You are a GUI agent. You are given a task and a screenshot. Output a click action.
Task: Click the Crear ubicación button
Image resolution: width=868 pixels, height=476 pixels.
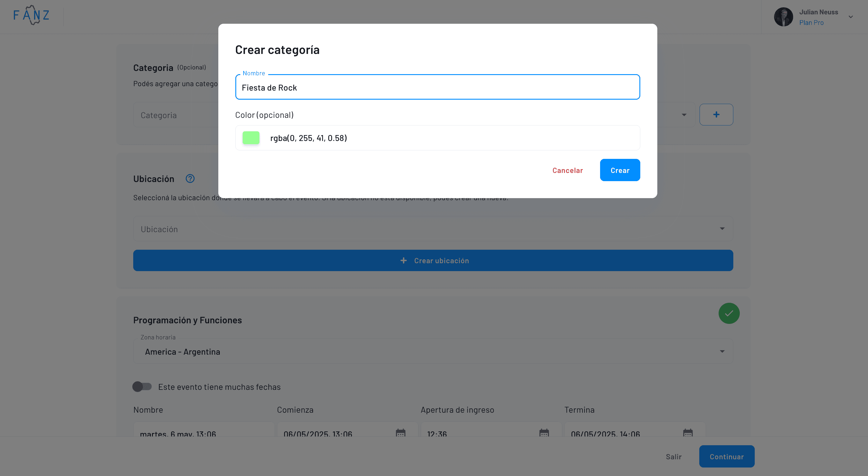tap(433, 260)
